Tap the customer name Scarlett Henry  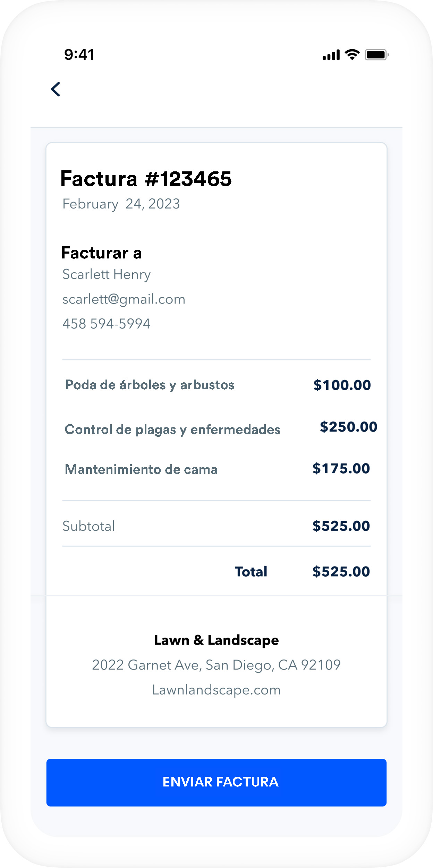coord(107,274)
